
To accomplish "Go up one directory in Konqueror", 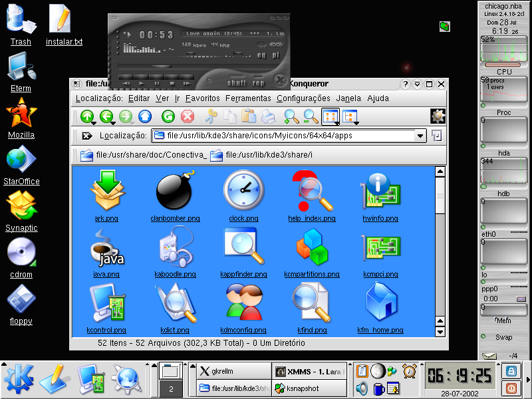I will coord(87,116).
